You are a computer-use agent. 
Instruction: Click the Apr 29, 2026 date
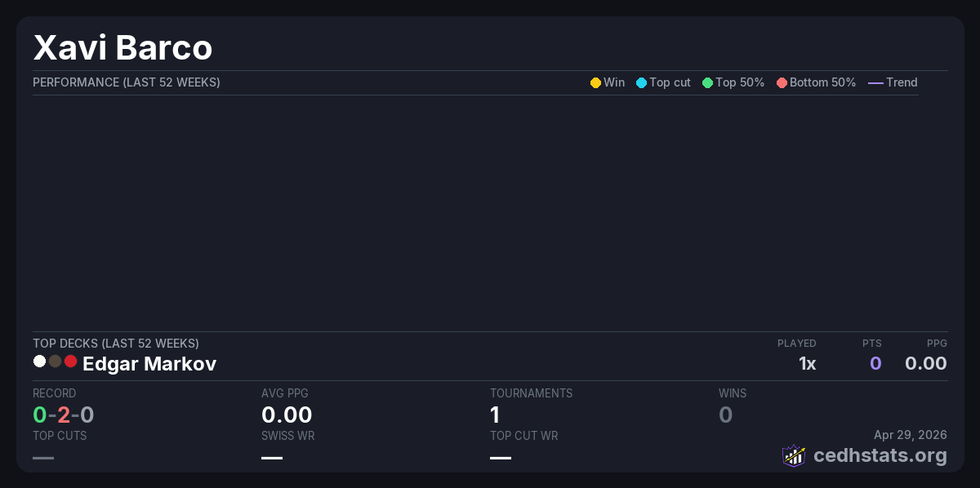click(910, 435)
